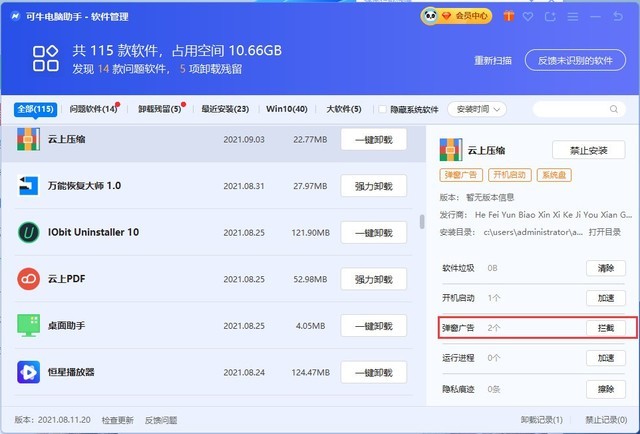The height and width of the screenshot is (434, 640).
Task: Open 卸载记录(1) link
Action: [x=541, y=420]
